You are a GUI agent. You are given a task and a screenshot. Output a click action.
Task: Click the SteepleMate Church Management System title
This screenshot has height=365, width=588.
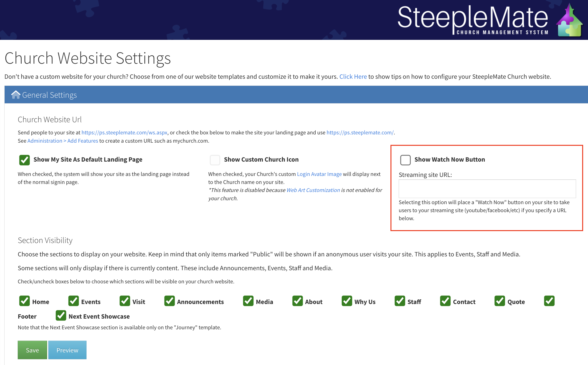pos(473,20)
